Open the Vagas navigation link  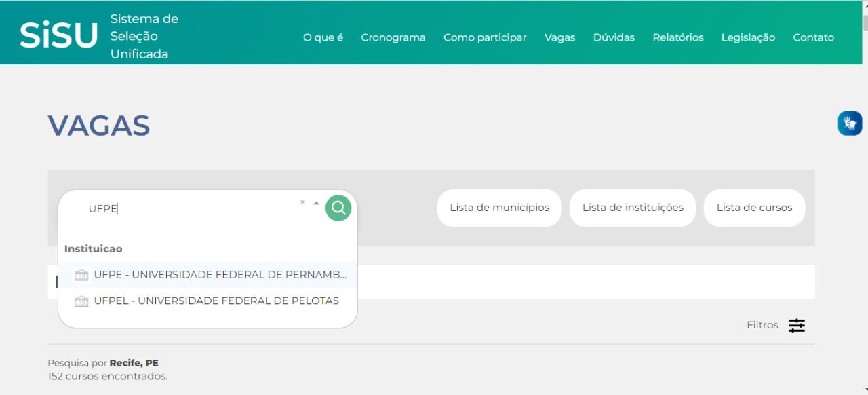(559, 37)
